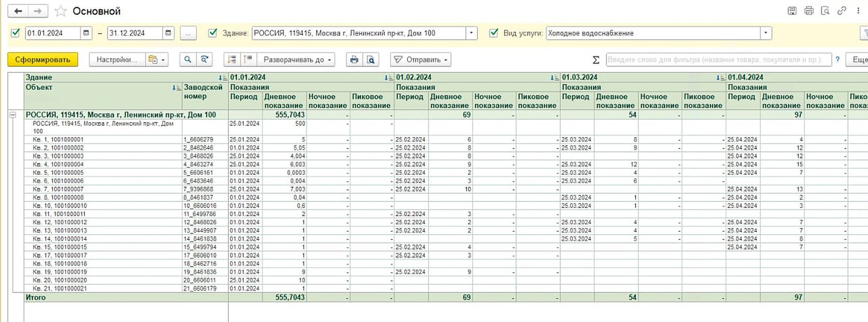Open the Отправить menu
This screenshot has height=322, width=868.
click(420, 59)
